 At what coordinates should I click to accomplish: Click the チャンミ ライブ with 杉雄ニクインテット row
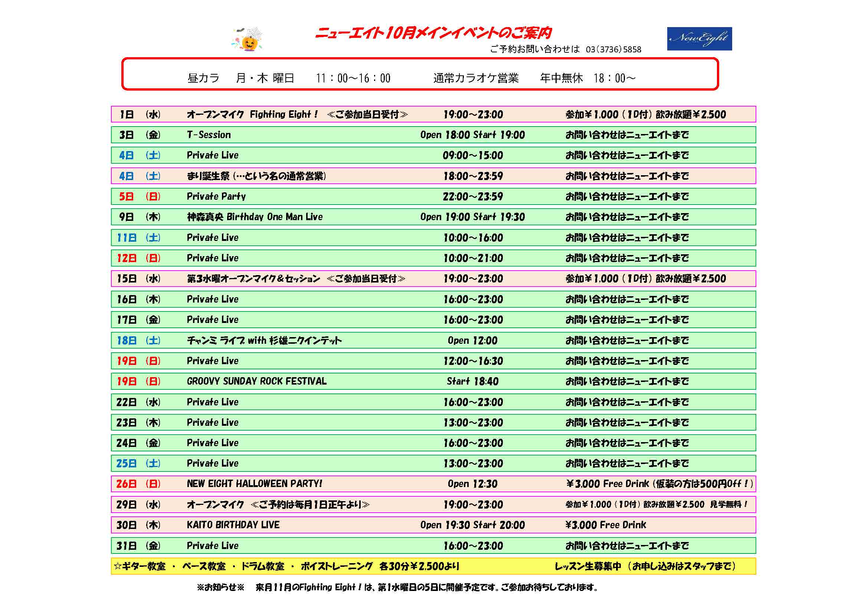[x=265, y=340]
